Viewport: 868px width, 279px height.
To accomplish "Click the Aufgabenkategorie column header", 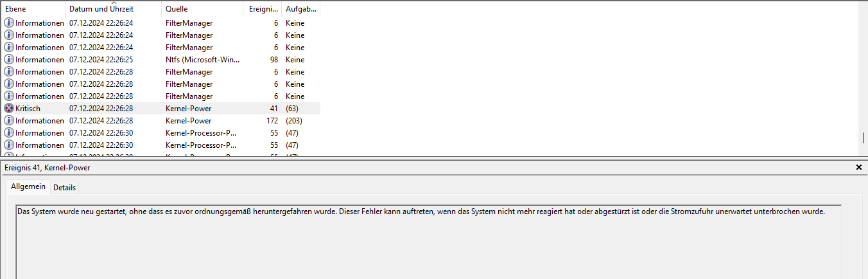I will point(300,9).
